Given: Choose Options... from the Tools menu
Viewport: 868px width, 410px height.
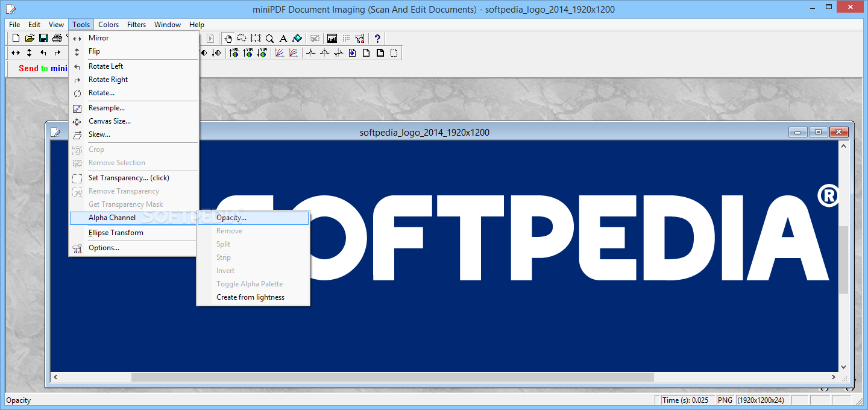Looking at the screenshot, I should click(x=134, y=248).
